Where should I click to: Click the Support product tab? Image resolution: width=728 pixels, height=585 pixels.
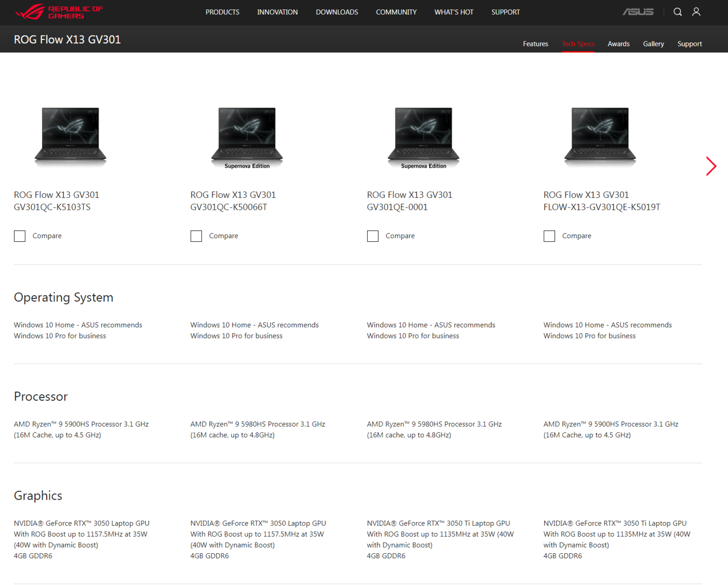pos(689,44)
